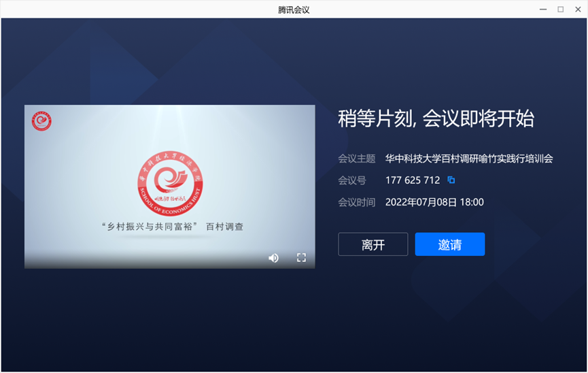Click the small red logo in the video corner
The width and height of the screenshot is (588, 373).
coord(41,121)
